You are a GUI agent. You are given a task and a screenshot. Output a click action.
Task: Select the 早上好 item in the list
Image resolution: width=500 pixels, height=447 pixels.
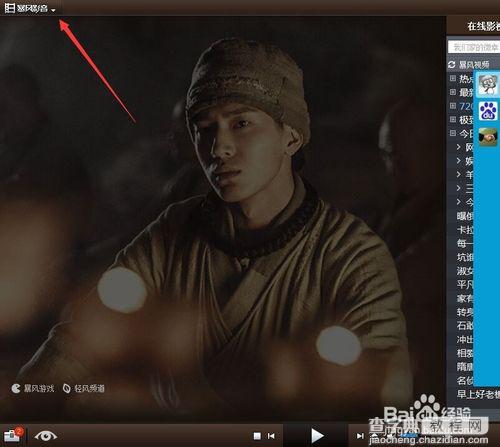coord(478,394)
